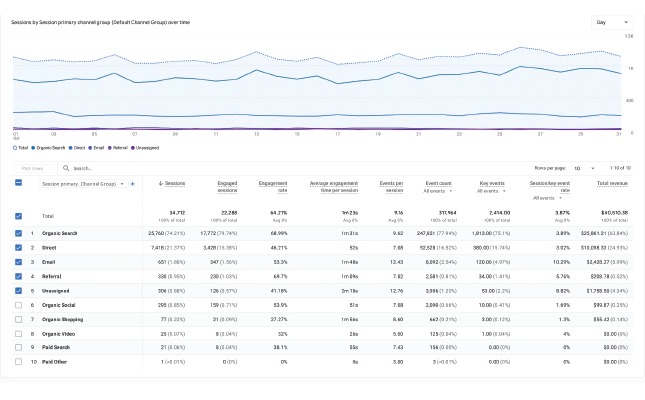Open All events dropdown under Session key event rate

pyautogui.click(x=548, y=198)
